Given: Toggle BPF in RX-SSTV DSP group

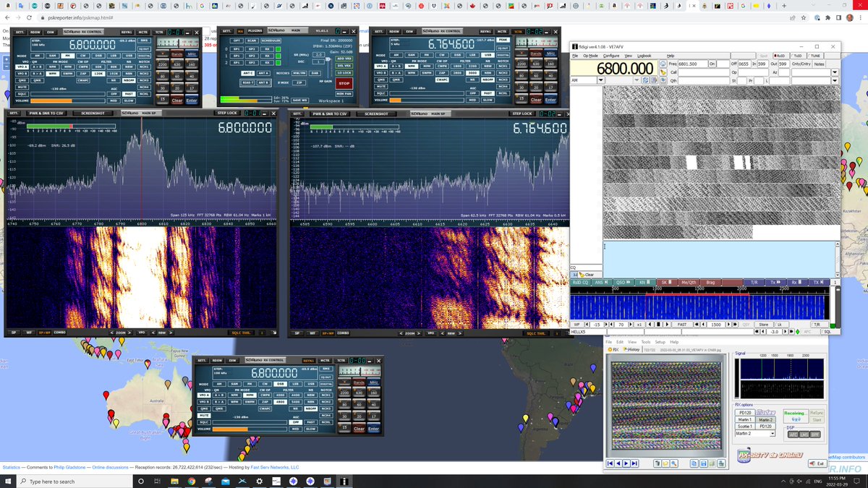Looking at the screenshot, I should pos(814,435).
